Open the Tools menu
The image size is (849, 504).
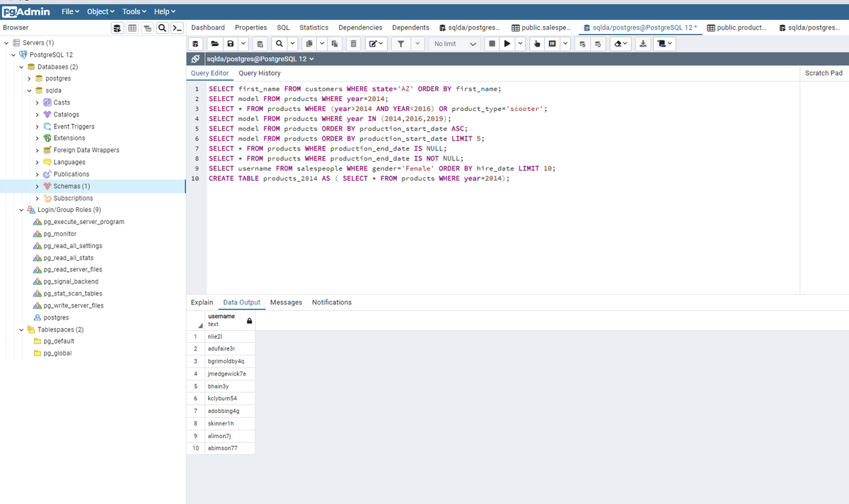(134, 11)
